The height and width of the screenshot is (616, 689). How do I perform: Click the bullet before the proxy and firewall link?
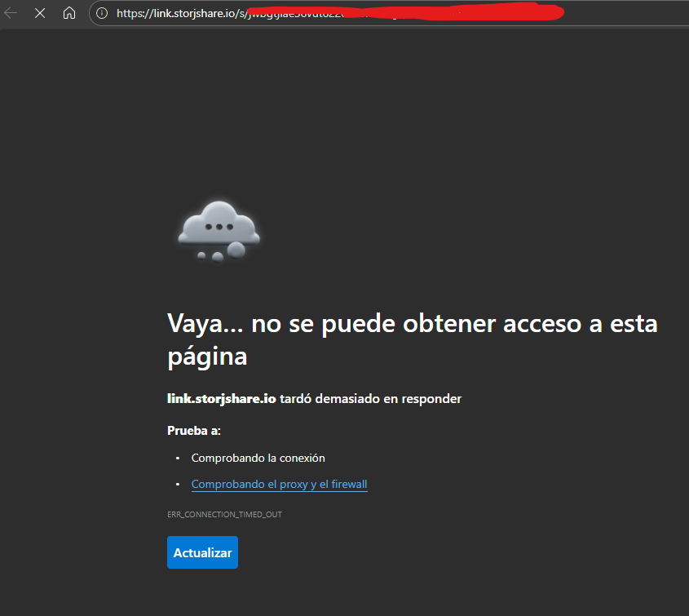click(x=178, y=485)
